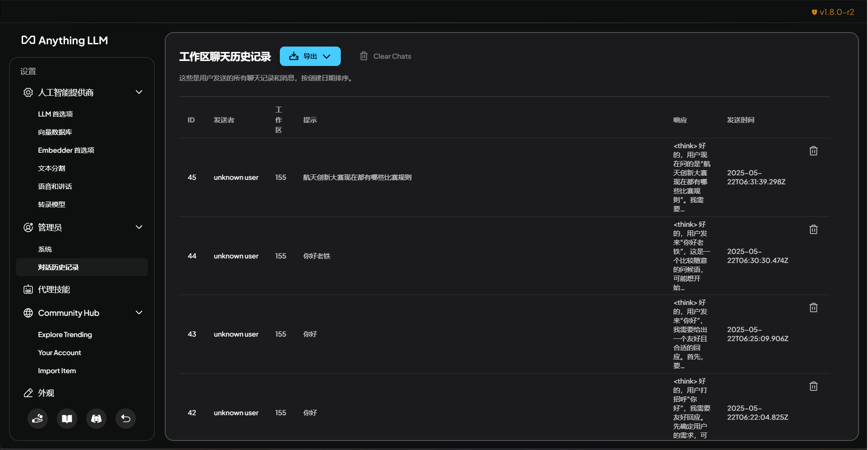Open the 系统 admin page
This screenshot has height=450, width=868.
point(45,249)
